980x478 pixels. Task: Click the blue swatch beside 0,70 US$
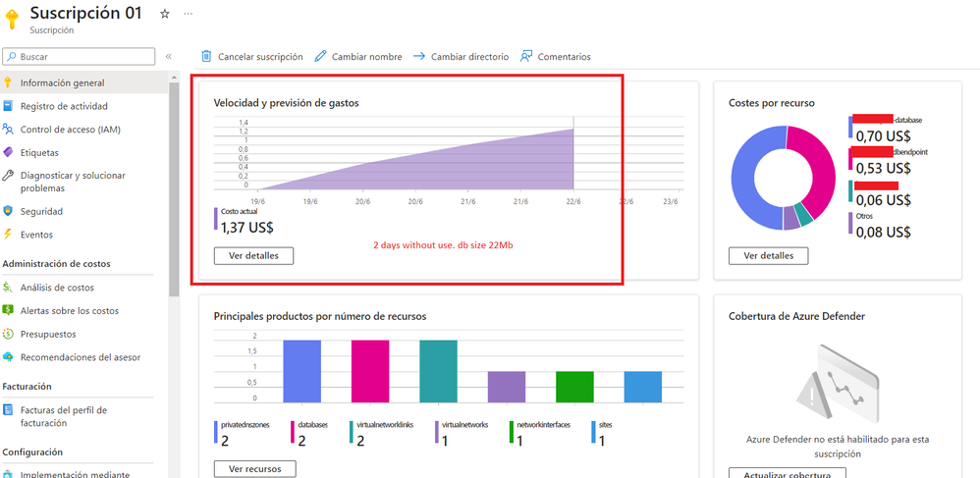(x=850, y=127)
